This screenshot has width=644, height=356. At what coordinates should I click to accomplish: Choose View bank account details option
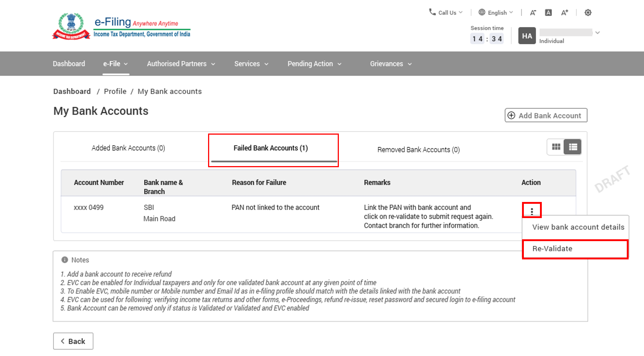click(x=578, y=227)
